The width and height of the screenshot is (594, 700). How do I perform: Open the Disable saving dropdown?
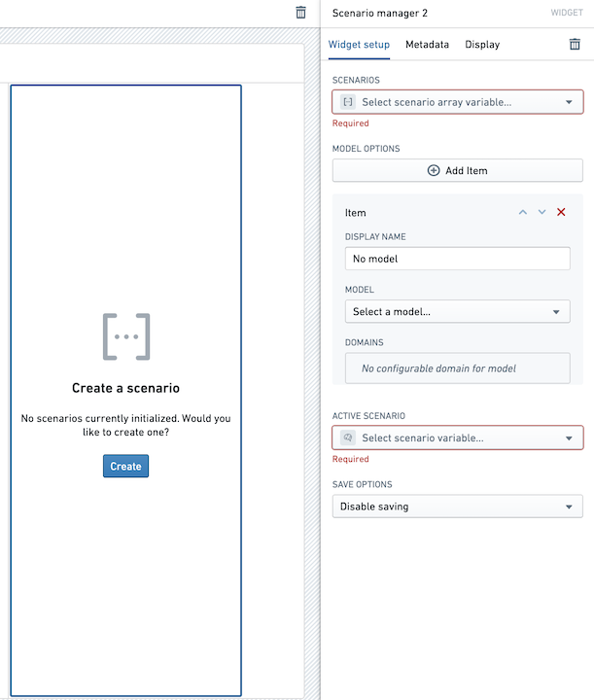coord(458,507)
